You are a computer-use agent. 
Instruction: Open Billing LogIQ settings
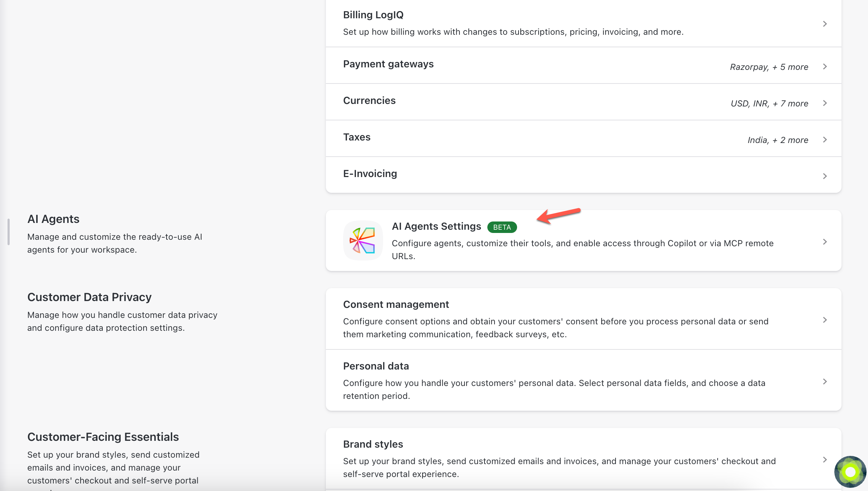[373, 15]
